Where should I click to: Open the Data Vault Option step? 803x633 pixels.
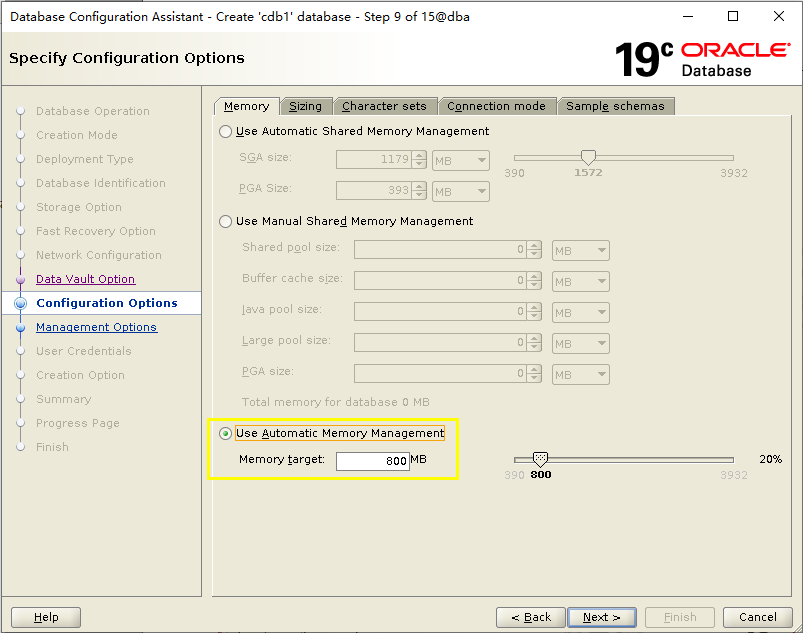pos(86,279)
